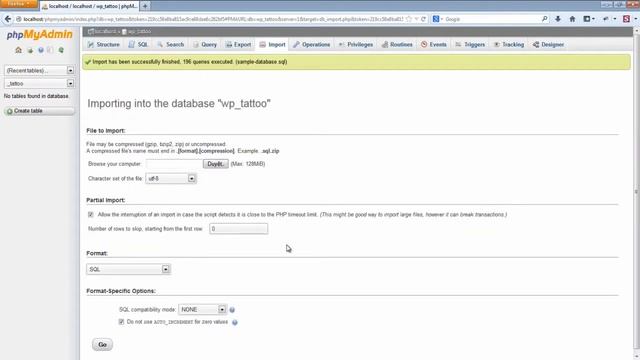Switch to the Routines tab
640x360 pixels.
click(397, 44)
